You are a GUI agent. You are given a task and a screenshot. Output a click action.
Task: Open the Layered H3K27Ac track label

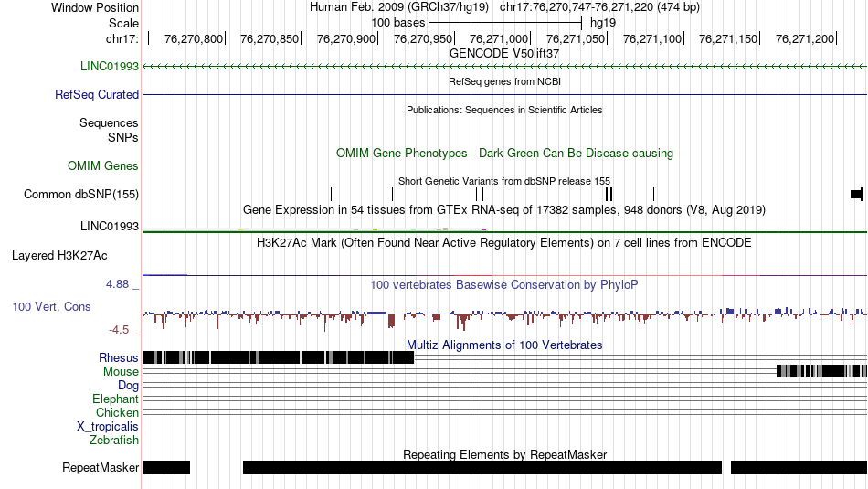click(x=59, y=255)
